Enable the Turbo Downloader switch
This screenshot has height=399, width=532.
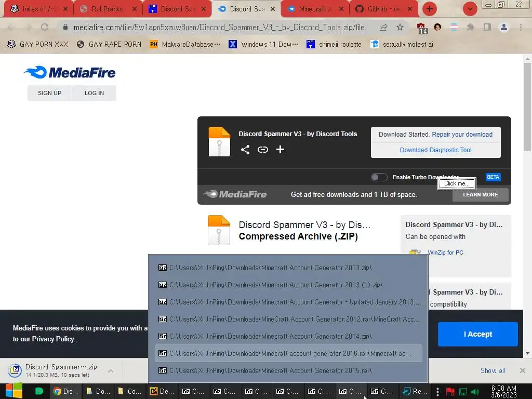[379, 177]
